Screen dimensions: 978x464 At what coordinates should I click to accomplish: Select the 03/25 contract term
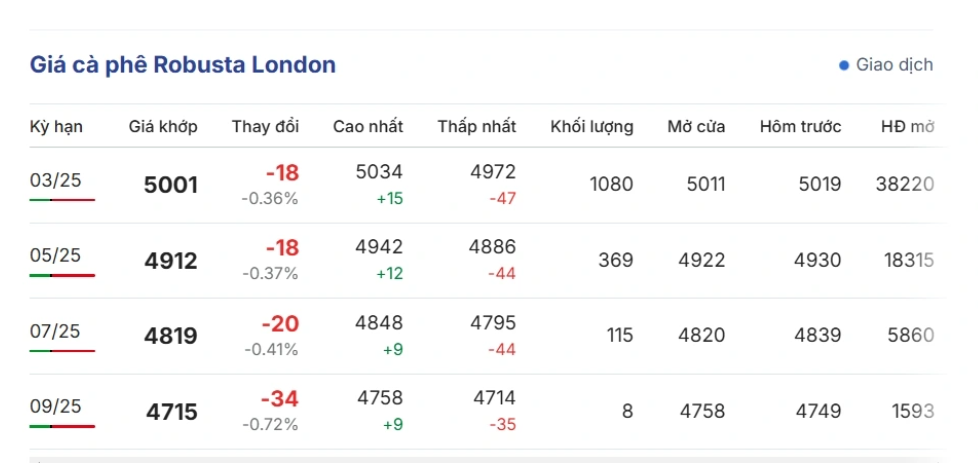[x=55, y=180]
